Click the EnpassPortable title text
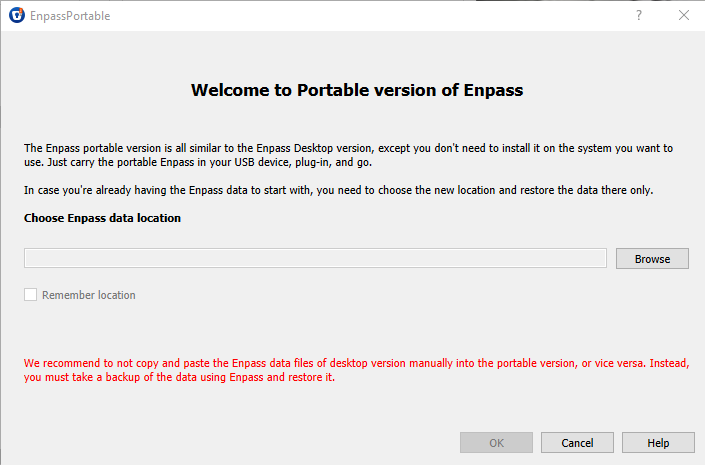 (71, 16)
